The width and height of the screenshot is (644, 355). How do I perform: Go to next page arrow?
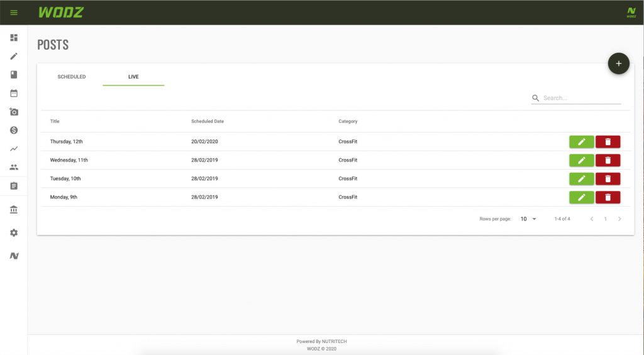coord(619,219)
